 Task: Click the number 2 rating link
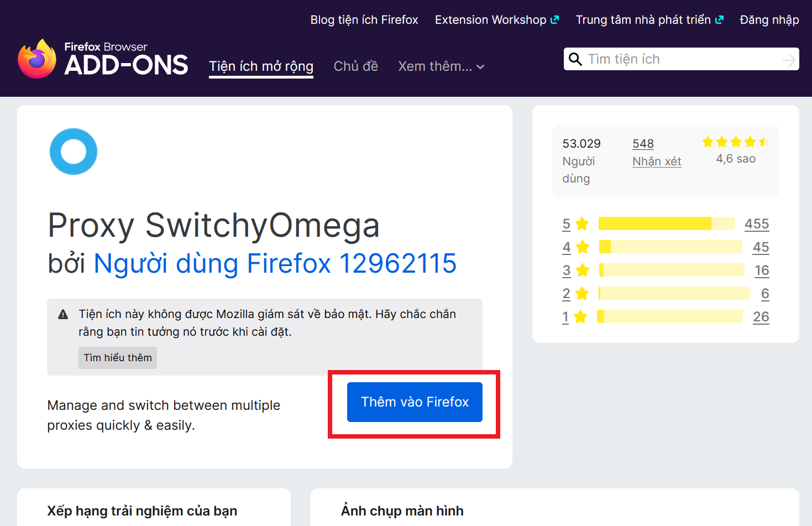pos(566,294)
